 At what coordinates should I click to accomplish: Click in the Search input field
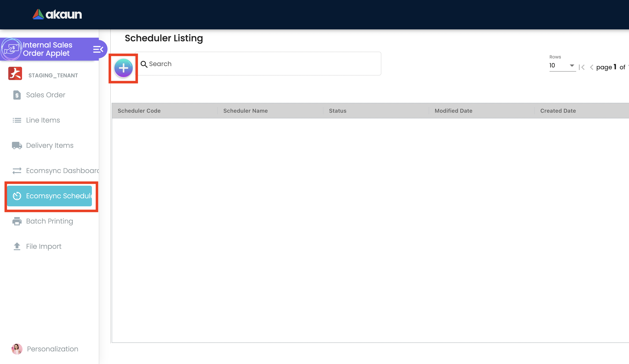click(260, 64)
